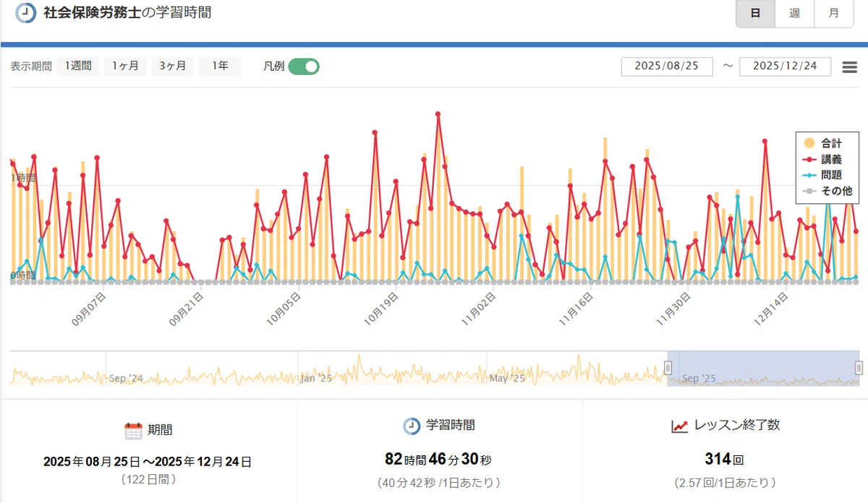The height and width of the screenshot is (503, 868).
Task: Hide the 問題 series via the legend
Action: [823, 176]
